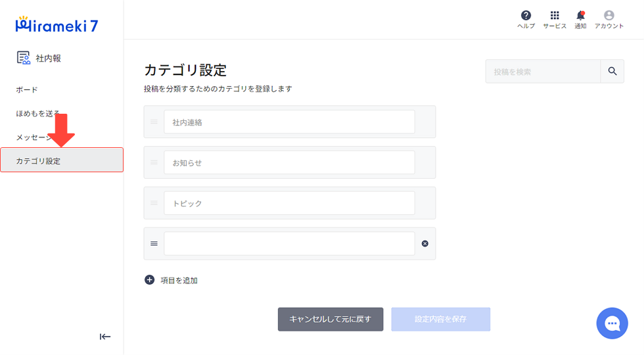The height and width of the screenshot is (355, 644).
Task: Open the Services grid icon
Action: click(555, 16)
